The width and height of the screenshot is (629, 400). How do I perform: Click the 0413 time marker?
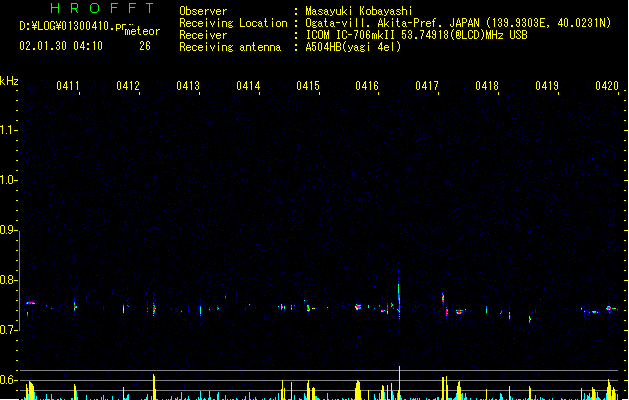pyautogui.click(x=188, y=86)
